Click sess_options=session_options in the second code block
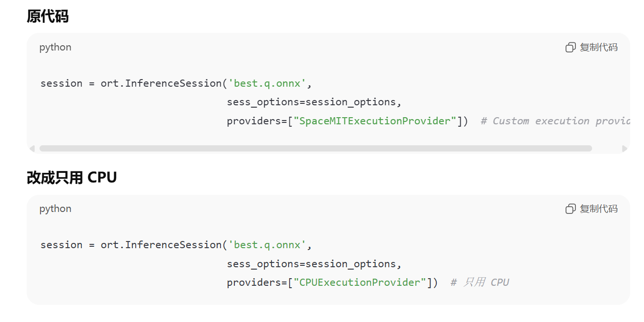This screenshot has width=644, height=322. click(x=314, y=264)
